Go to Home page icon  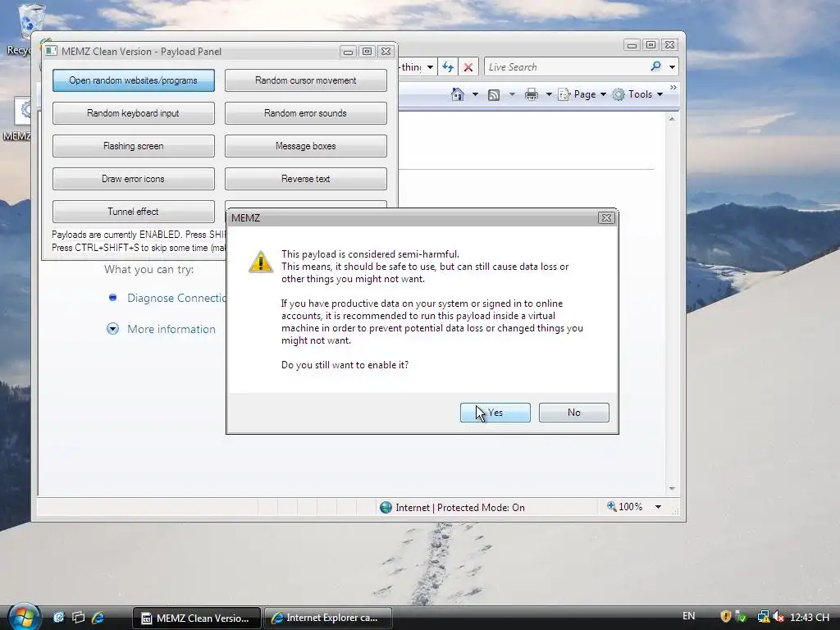click(x=458, y=94)
